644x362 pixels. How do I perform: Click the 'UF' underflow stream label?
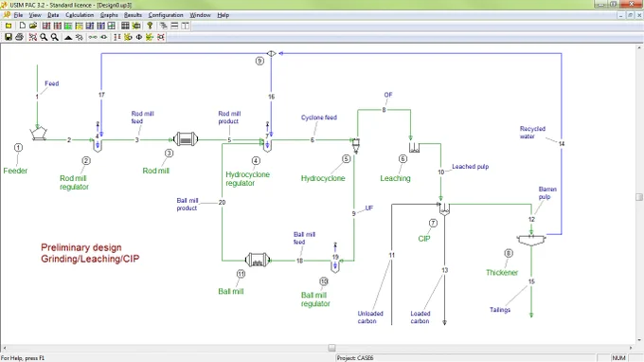(x=368, y=208)
